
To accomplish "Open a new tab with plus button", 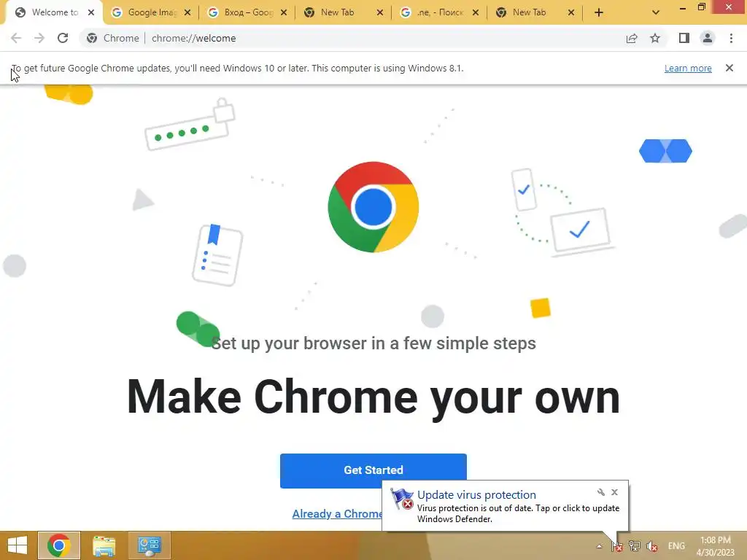I will tap(599, 13).
